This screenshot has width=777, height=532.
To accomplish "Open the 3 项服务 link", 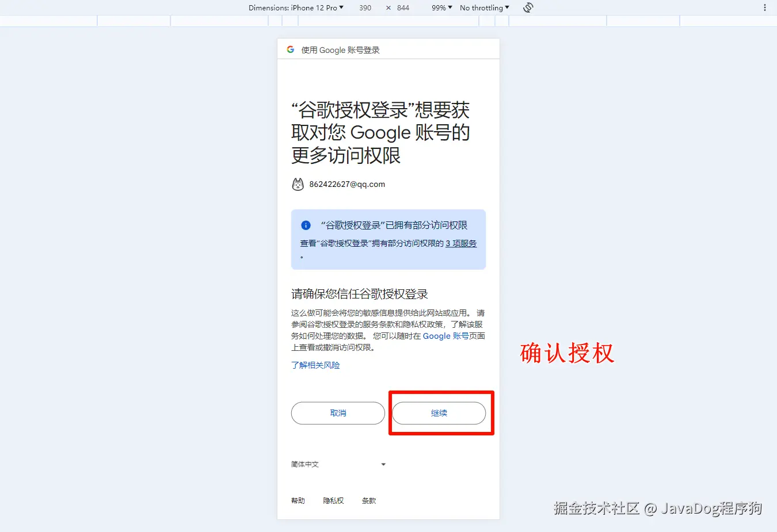I will pos(461,243).
